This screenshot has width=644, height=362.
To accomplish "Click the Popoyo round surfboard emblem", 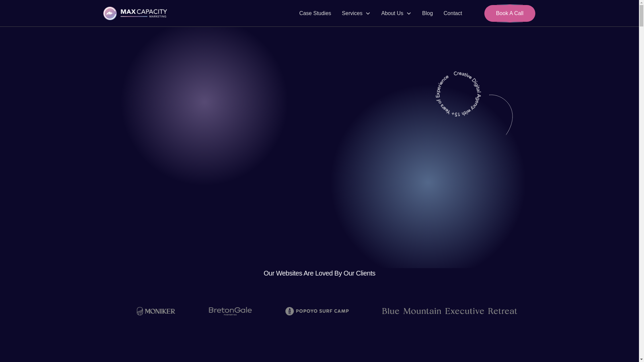I will coord(289,311).
